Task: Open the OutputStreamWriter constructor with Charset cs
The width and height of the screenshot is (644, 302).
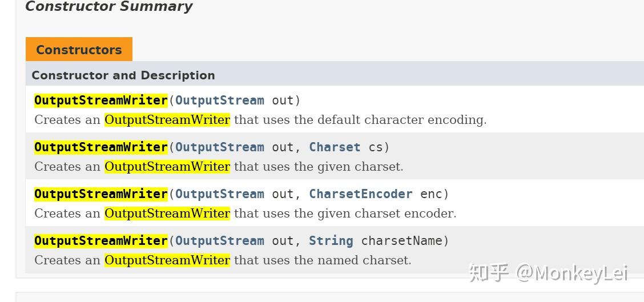Action: click(x=101, y=147)
